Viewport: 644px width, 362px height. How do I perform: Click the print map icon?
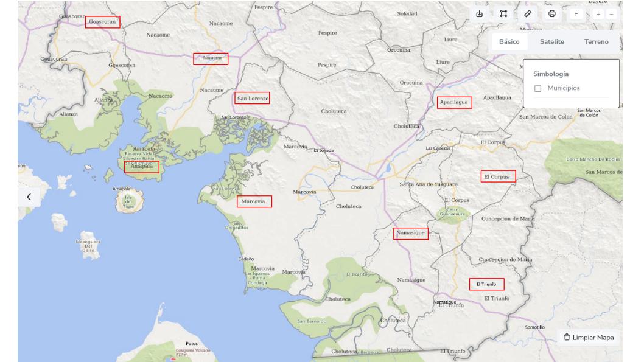click(x=552, y=14)
